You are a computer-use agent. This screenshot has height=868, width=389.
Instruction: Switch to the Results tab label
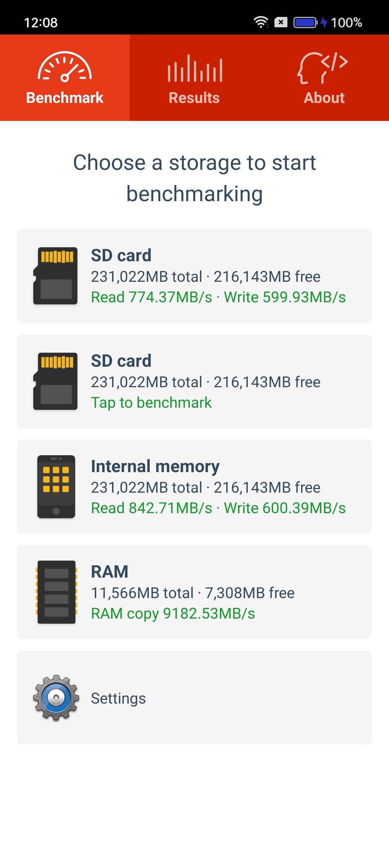194,98
